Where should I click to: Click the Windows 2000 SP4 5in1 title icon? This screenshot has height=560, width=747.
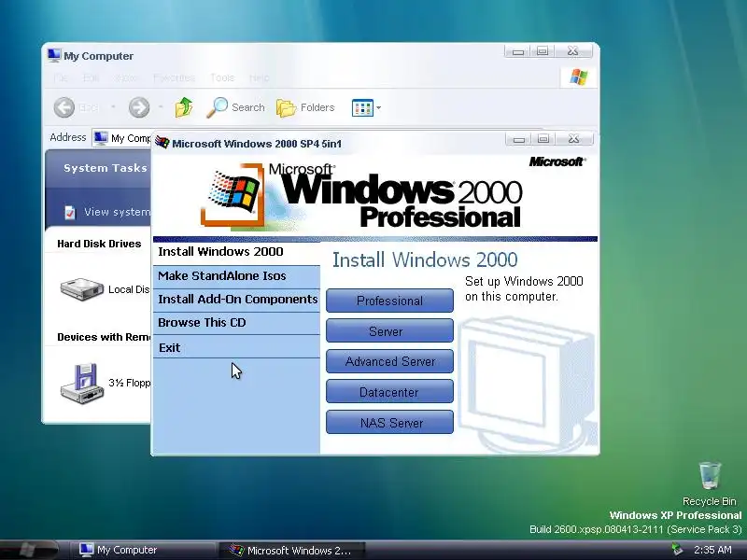162,143
